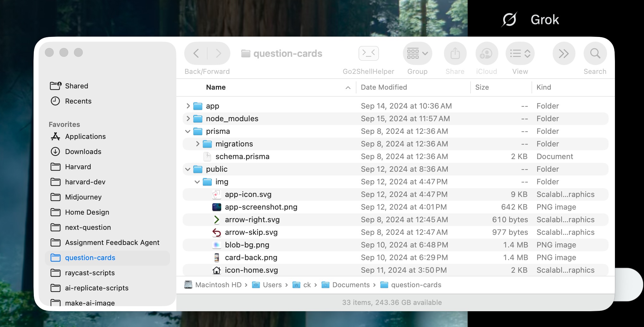Image resolution: width=644 pixels, height=327 pixels.
Task: Click the Share toolbar icon
Action: (x=455, y=53)
